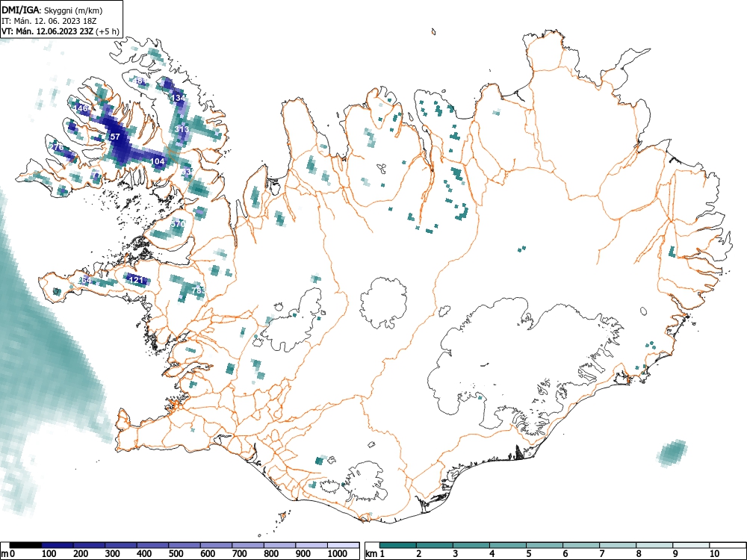Select the '276' map value
This screenshot has width=747, height=560.
click(x=57, y=148)
